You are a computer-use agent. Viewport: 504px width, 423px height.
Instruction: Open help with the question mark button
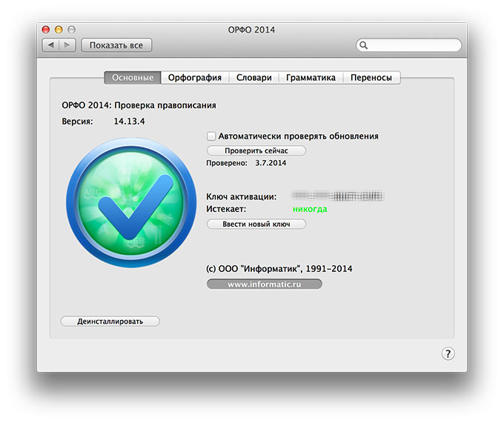click(448, 353)
